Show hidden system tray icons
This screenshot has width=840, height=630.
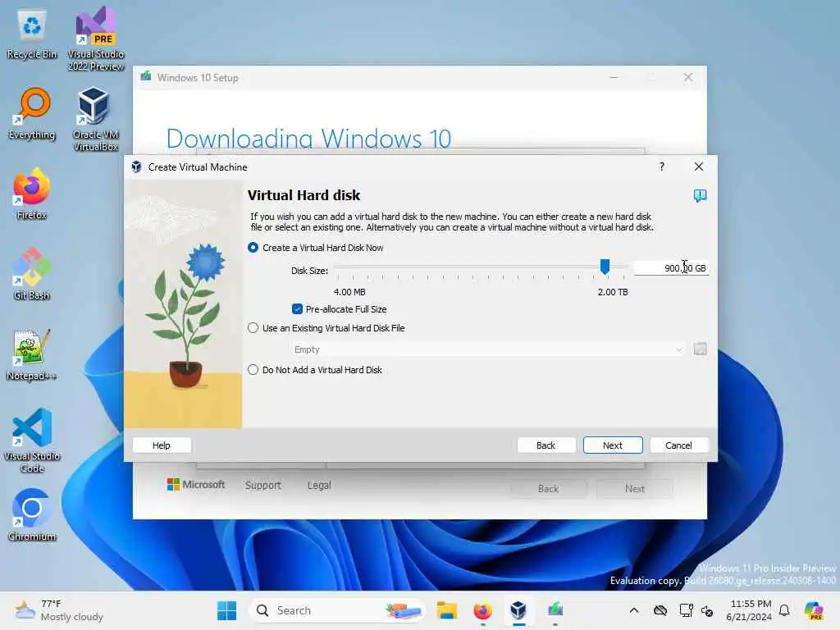coord(634,610)
